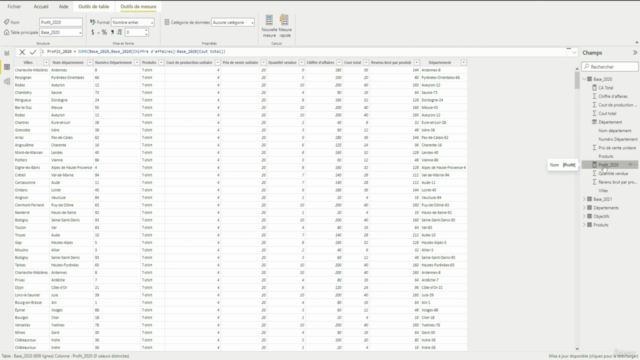Open the Aide ribbon tab

pos(63,7)
